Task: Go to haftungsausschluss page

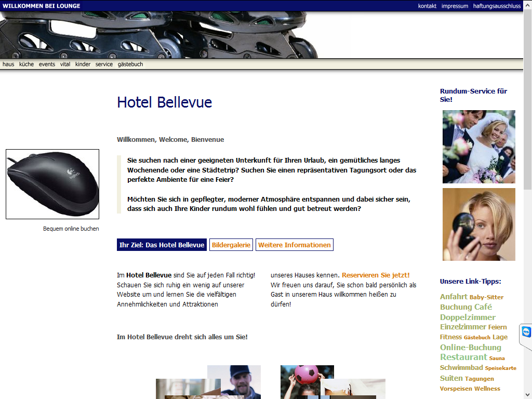Action: point(497,6)
